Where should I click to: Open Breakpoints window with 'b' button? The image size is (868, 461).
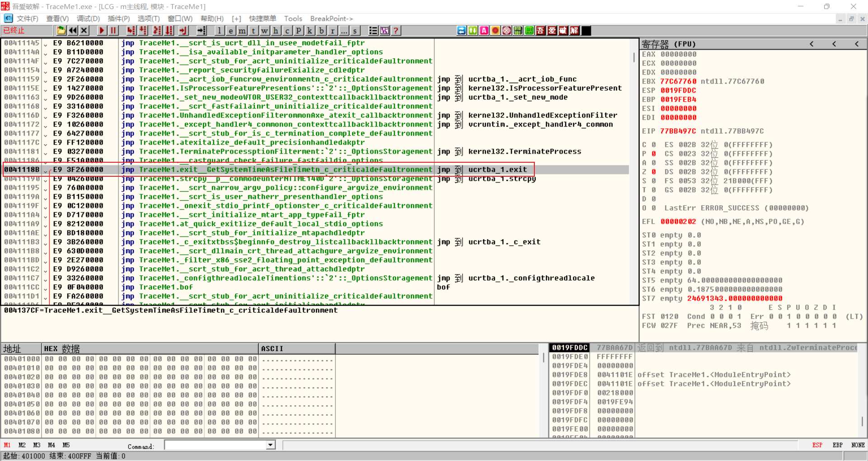click(321, 31)
